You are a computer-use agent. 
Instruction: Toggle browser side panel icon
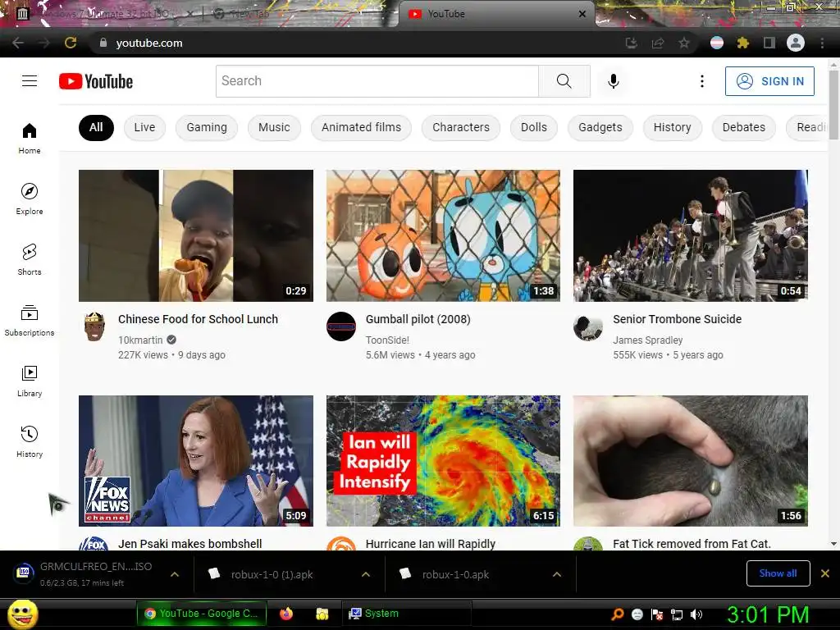[769, 43]
